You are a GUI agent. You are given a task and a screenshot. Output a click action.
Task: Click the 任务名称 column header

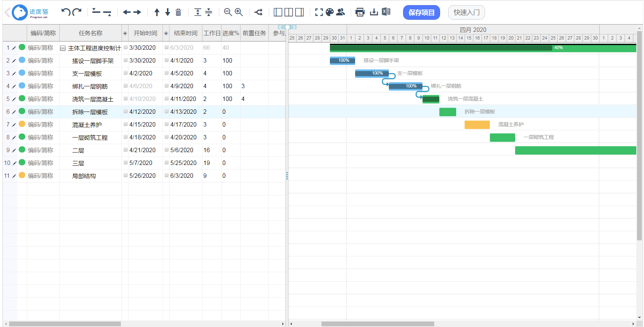click(x=91, y=33)
